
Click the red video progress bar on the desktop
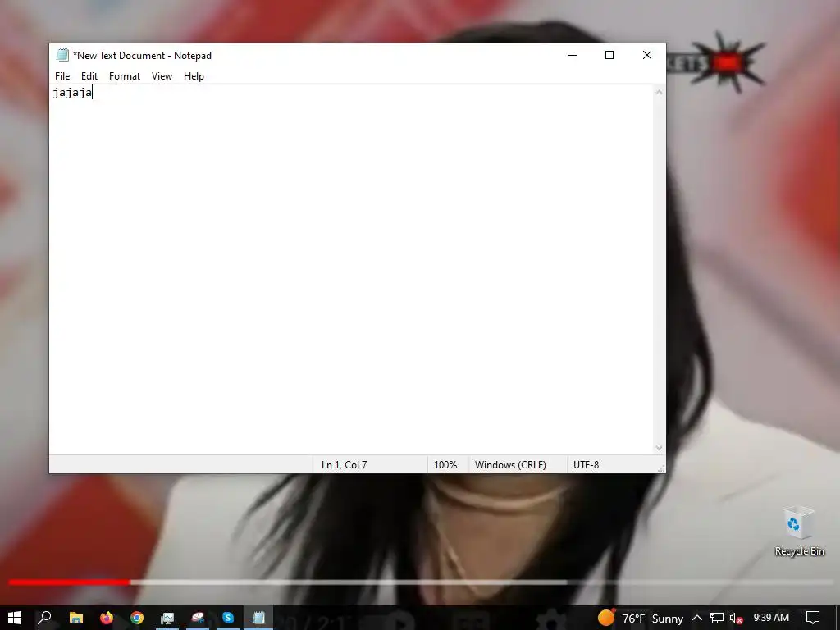coord(69,582)
